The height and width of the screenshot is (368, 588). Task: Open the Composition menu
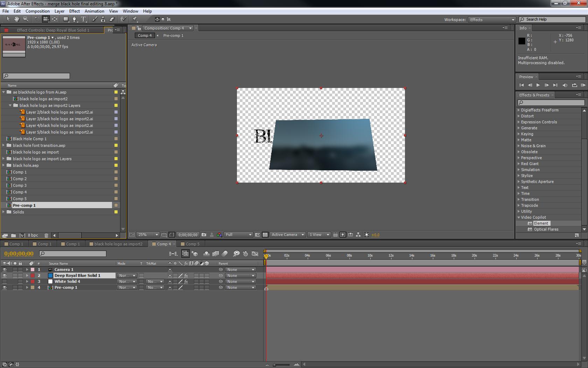tap(37, 11)
